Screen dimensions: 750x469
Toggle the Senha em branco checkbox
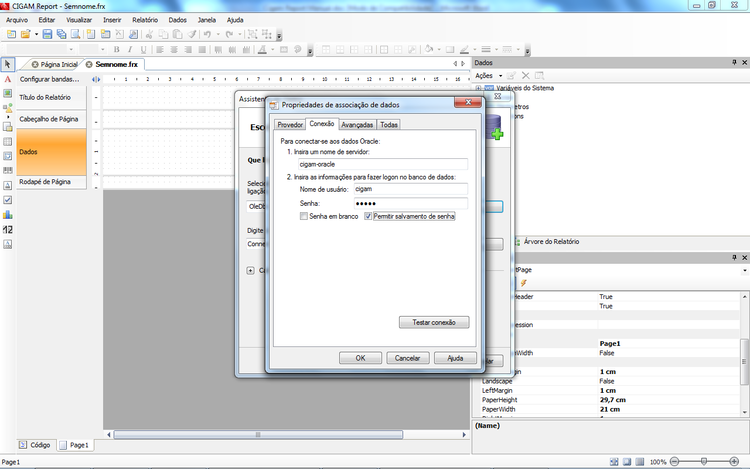[304, 216]
